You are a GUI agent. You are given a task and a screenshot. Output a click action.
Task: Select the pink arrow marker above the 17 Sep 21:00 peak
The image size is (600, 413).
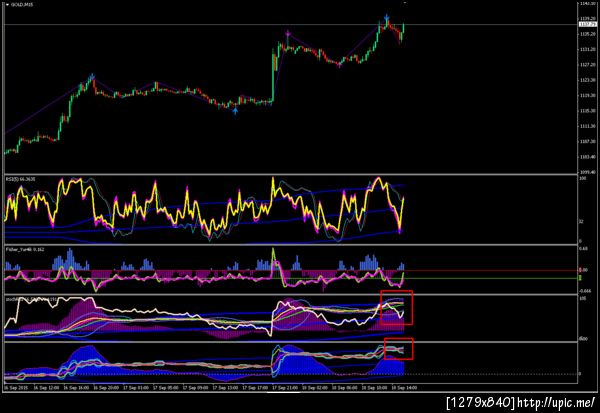tap(288, 34)
